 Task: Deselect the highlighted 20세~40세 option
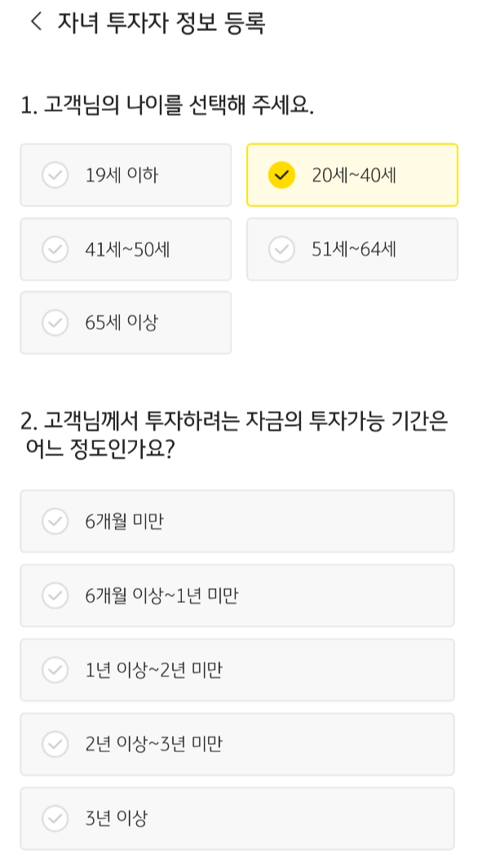352,175
